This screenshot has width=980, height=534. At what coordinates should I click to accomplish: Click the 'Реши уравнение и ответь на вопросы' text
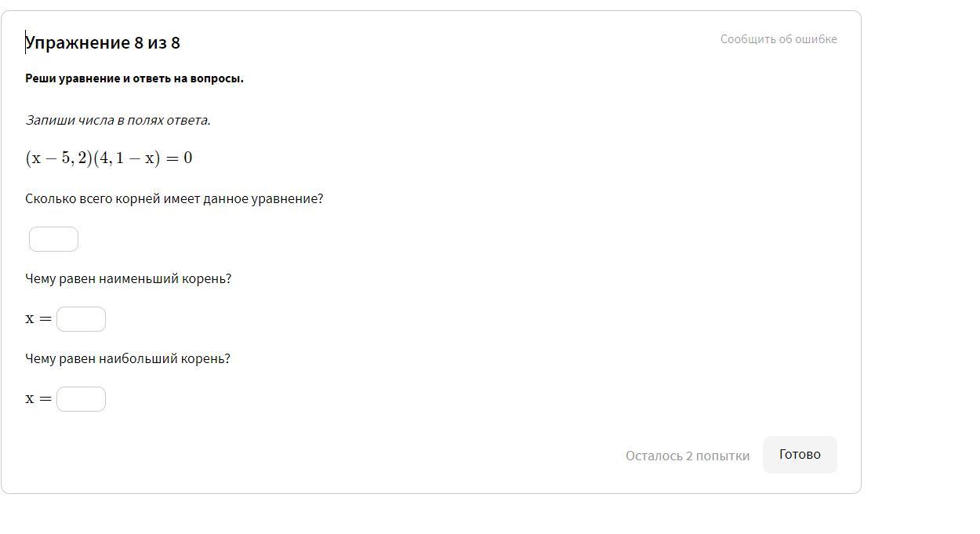point(134,78)
